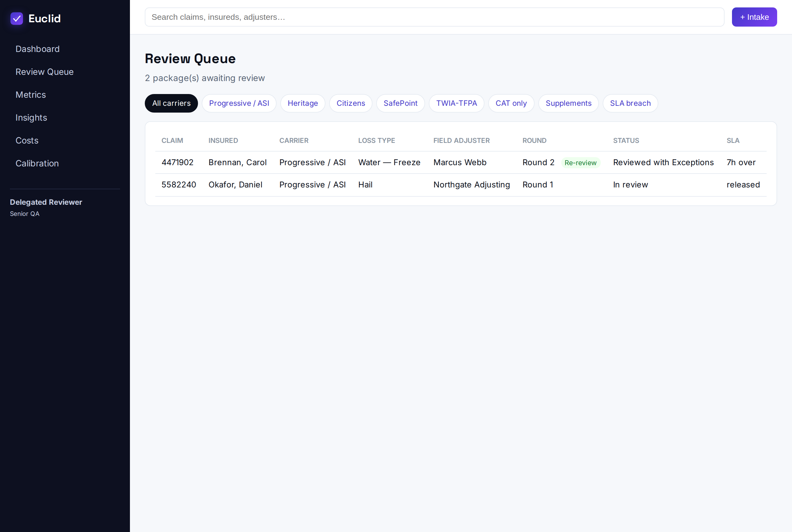Click the Review Queue page heading
The image size is (792, 532).
coord(190,59)
